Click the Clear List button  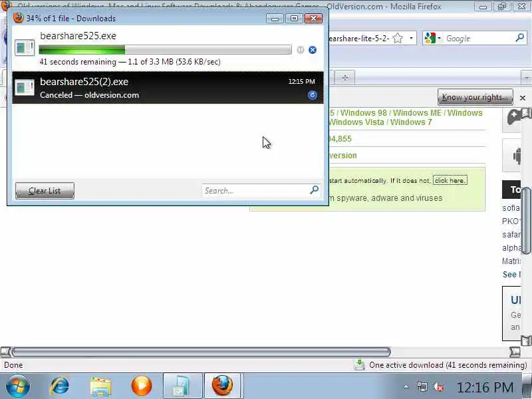45,191
